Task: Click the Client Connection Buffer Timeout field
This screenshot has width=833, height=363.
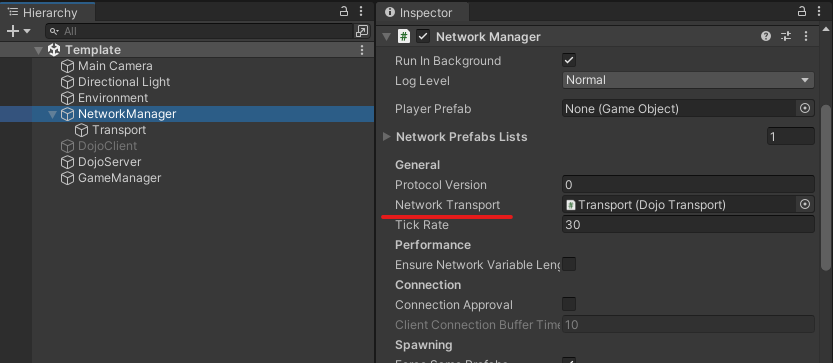Action: [x=688, y=324]
